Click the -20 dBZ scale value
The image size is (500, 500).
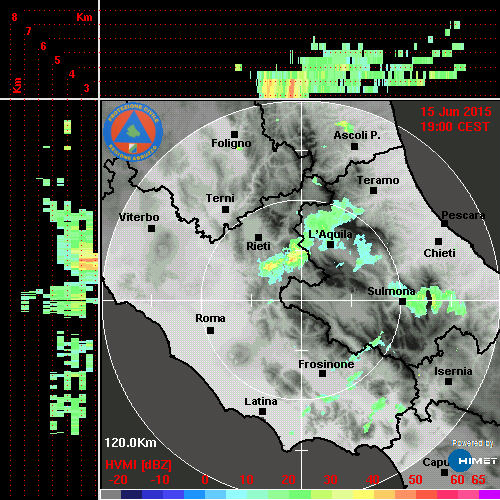pos(118,480)
